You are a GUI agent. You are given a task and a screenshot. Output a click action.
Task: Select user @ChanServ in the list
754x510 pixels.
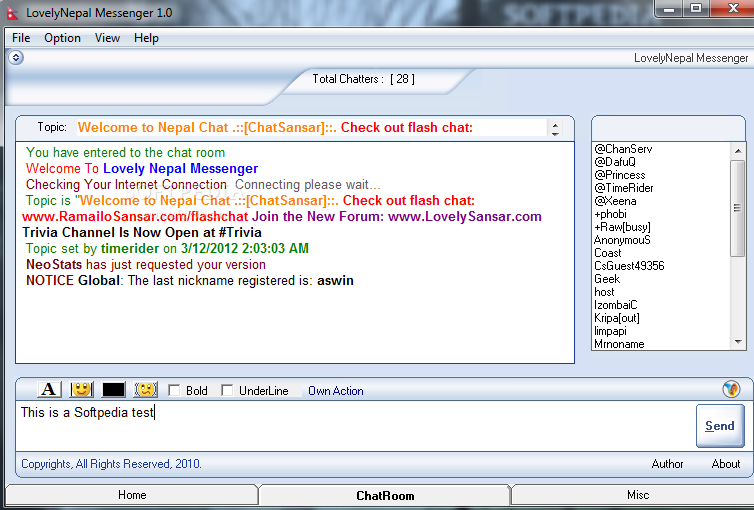[x=623, y=149]
